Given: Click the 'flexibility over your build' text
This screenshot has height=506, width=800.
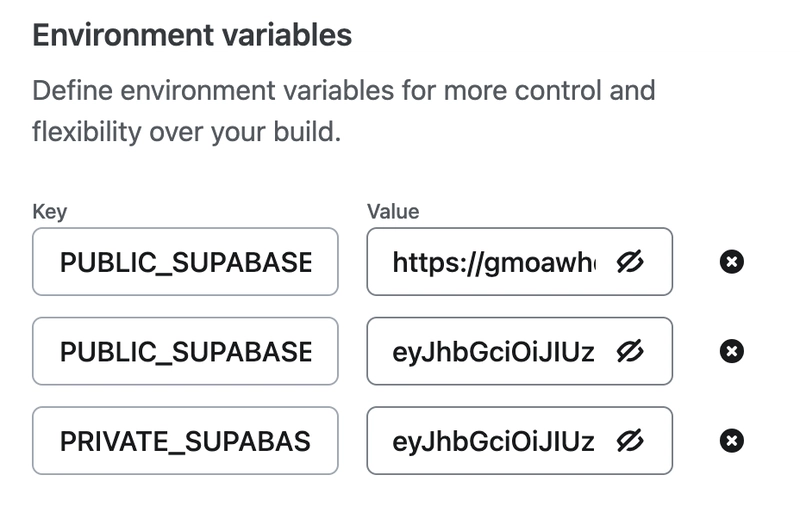Looking at the screenshot, I should click(x=186, y=132).
